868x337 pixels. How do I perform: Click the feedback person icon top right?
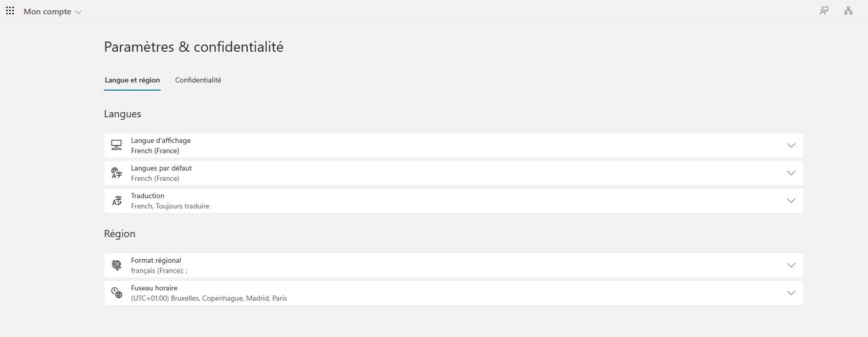tap(824, 11)
